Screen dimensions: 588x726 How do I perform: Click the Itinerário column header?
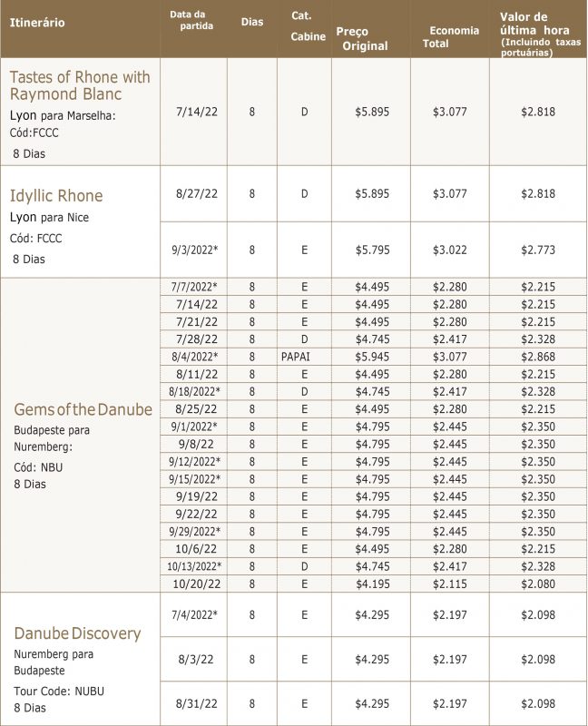pyautogui.click(x=36, y=22)
